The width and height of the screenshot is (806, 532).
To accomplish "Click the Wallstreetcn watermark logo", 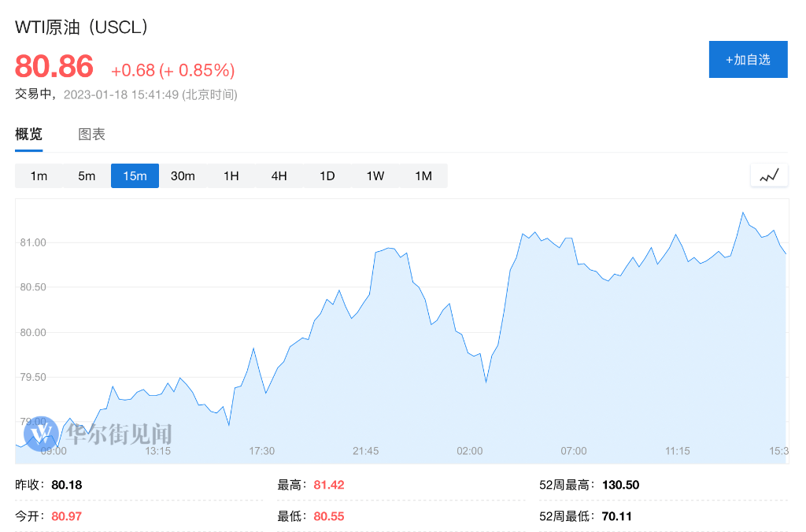I will (x=98, y=434).
